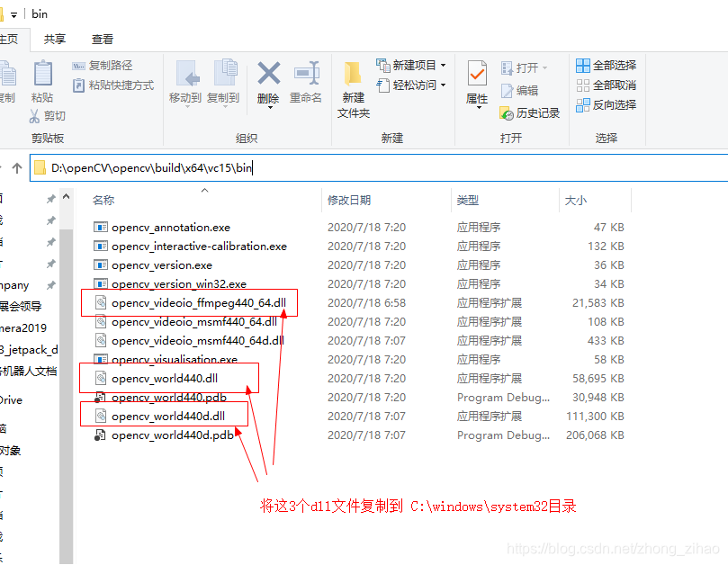The image size is (728, 565).
Task: Click file icon of opencv_videoio_msmf440_64.dll
Action: (101, 322)
